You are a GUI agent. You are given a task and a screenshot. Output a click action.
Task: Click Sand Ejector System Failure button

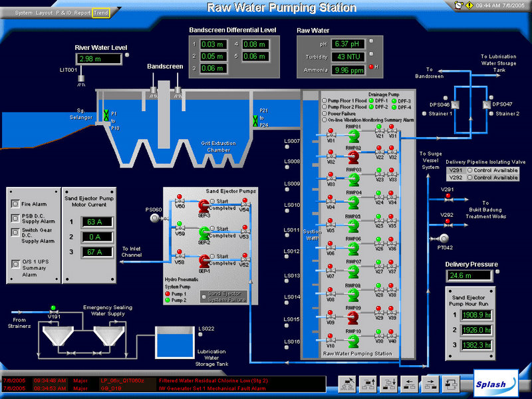point(223,297)
